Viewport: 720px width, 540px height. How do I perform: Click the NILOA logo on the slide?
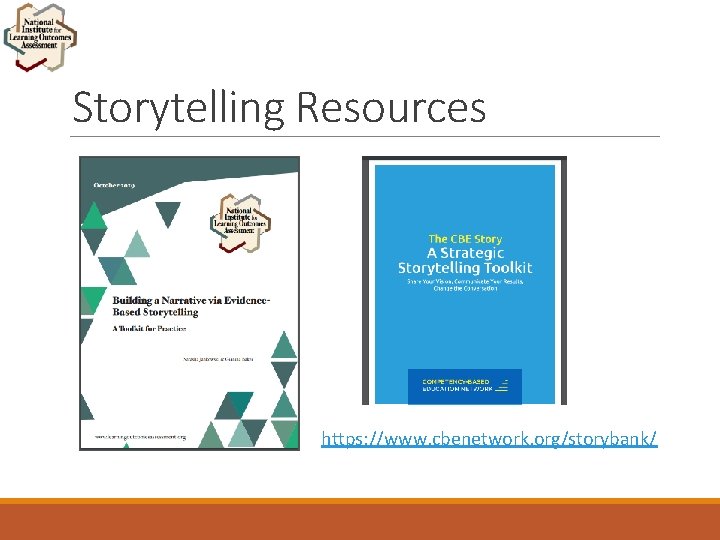click(x=40, y=37)
